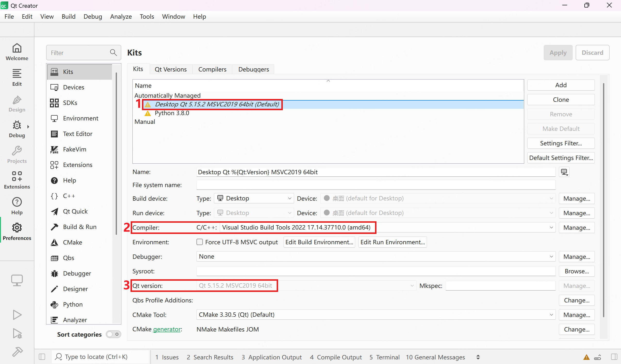Click the categories list scrollbar
Screen dimensions: 621x364
click(x=116, y=153)
